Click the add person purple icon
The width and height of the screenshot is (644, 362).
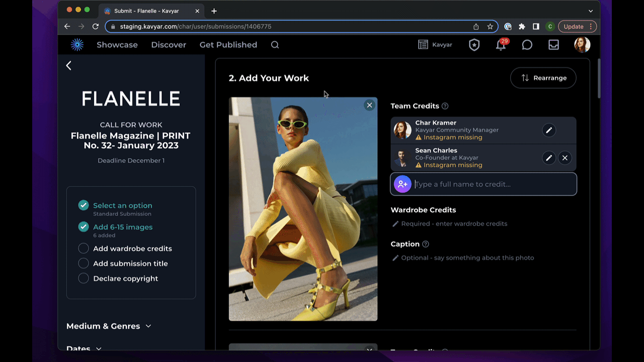coord(403,184)
